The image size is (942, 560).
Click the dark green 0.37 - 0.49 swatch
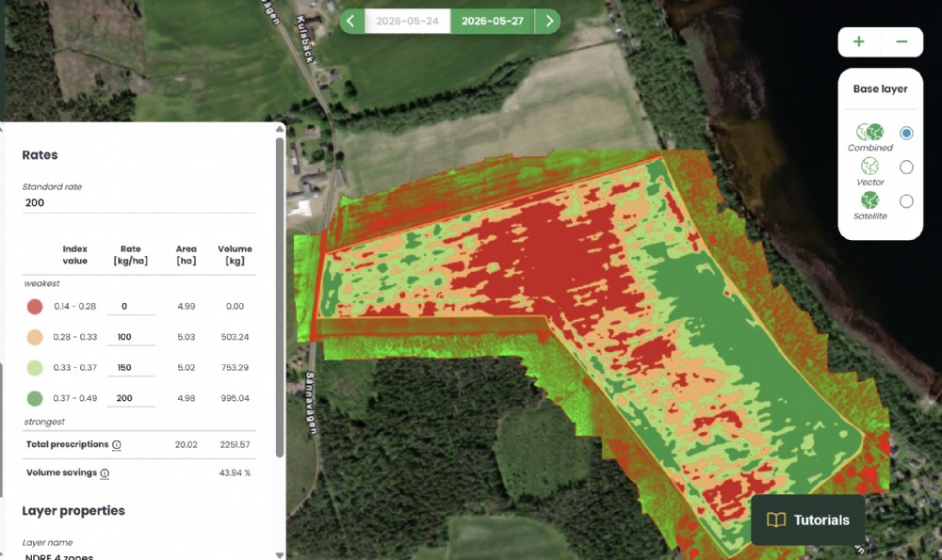pos(35,398)
